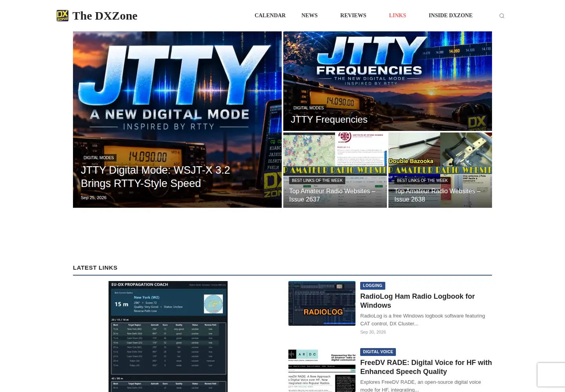Open the search magnifier icon
565x392 pixels.
(501, 16)
